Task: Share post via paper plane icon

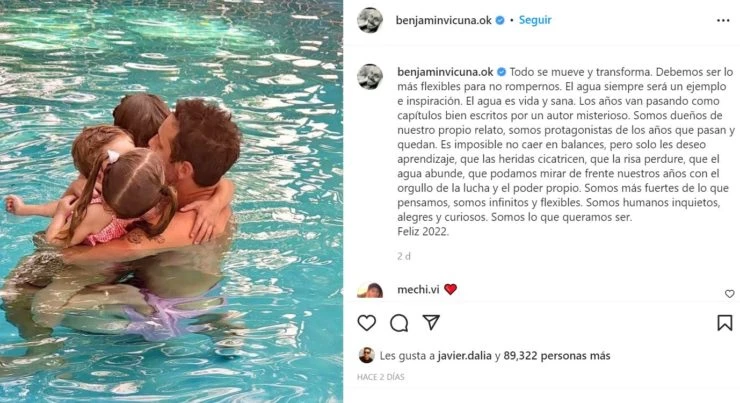Action: point(431,322)
